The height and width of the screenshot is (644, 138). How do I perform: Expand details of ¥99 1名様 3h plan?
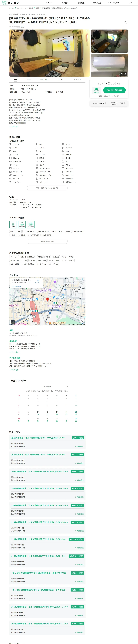(x=79, y=446)
